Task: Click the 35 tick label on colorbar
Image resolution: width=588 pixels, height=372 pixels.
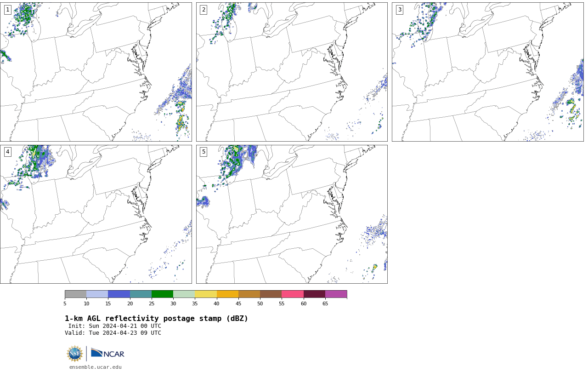Action: 195,303
